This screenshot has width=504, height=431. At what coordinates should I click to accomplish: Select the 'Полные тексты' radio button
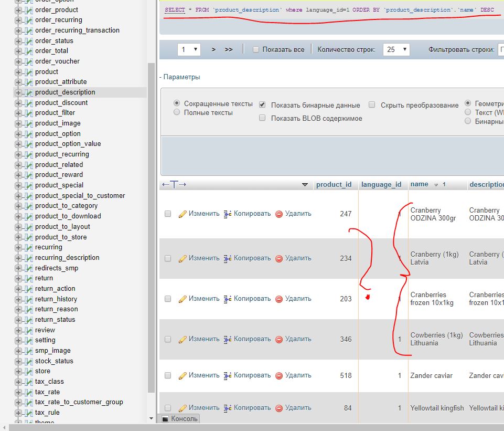click(x=177, y=112)
